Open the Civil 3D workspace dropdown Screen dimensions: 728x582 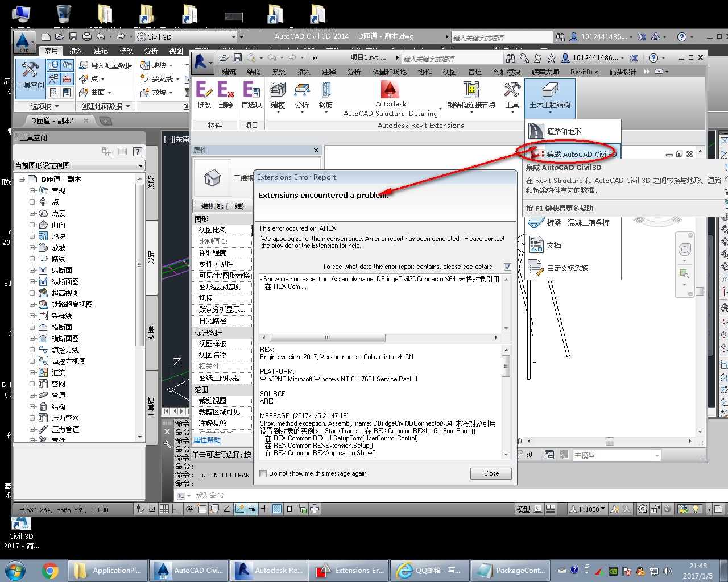(233, 36)
